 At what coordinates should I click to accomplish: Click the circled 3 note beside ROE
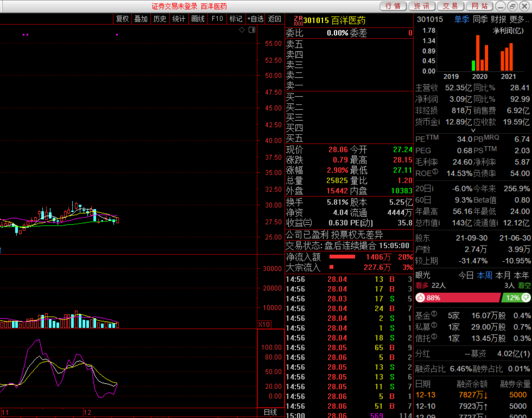point(435,172)
